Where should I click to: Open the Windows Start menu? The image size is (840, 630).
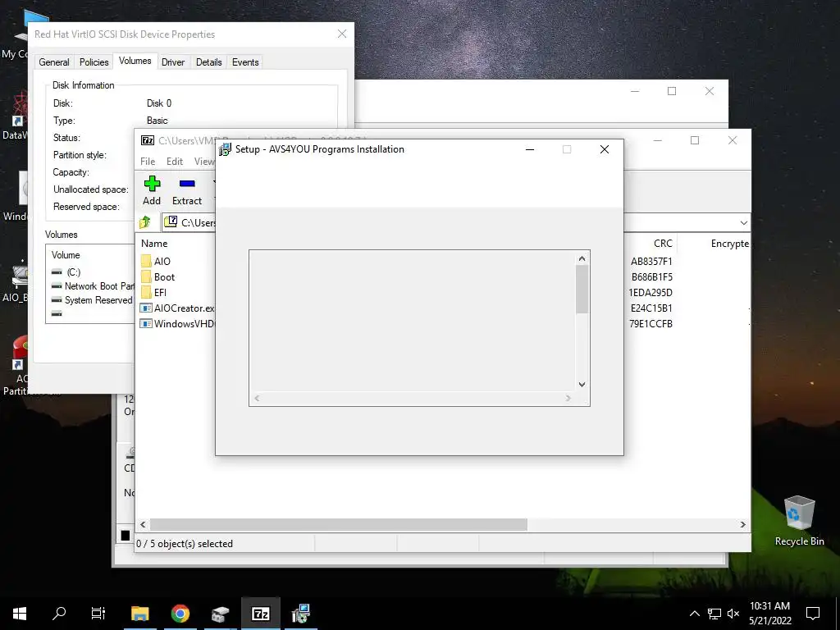(20, 614)
